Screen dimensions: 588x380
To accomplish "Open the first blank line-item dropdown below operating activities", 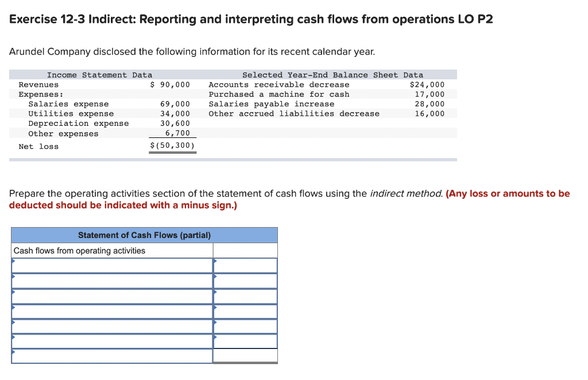I will (112, 266).
